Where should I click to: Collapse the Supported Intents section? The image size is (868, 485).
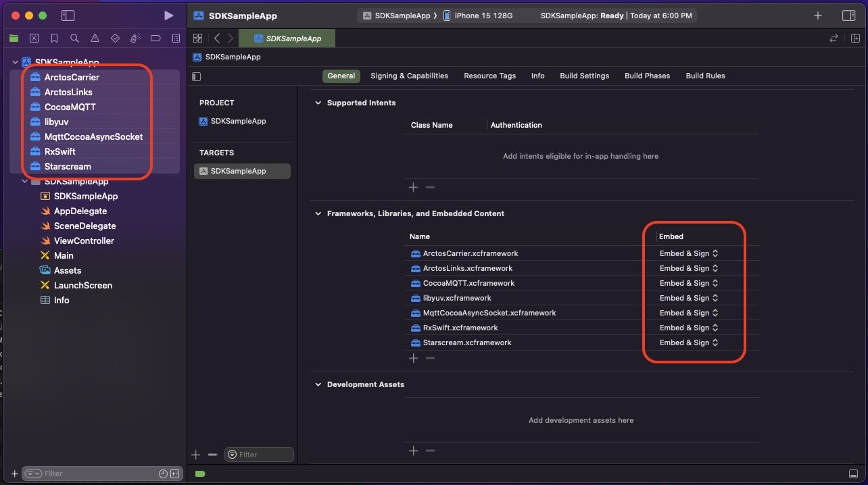[318, 103]
